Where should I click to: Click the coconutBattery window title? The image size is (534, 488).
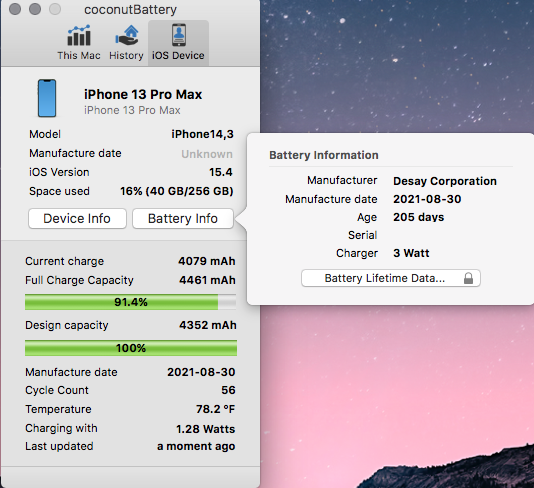pos(130,10)
